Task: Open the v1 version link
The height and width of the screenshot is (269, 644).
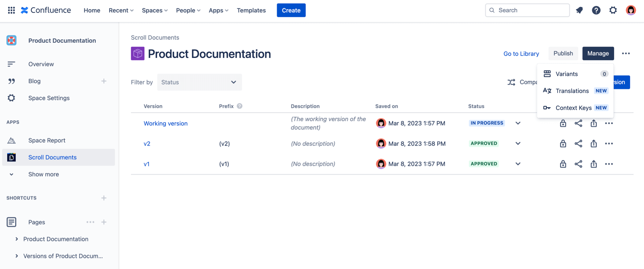Action: (x=146, y=164)
